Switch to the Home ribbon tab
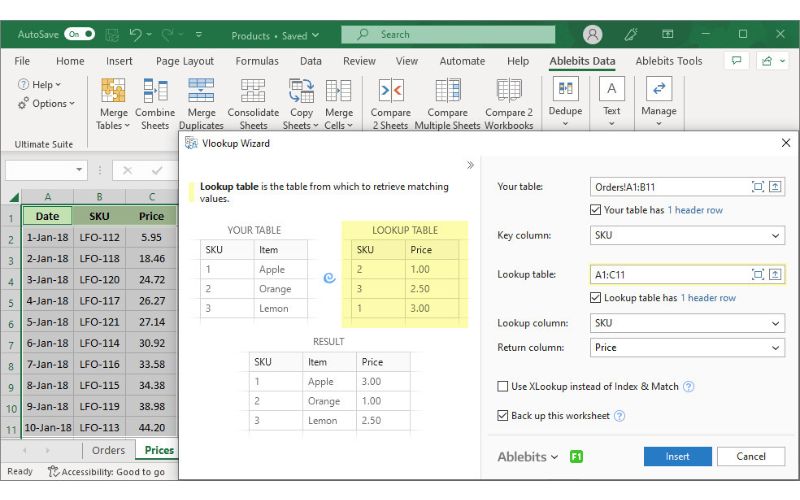The height and width of the screenshot is (500, 800). [x=70, y=61]
